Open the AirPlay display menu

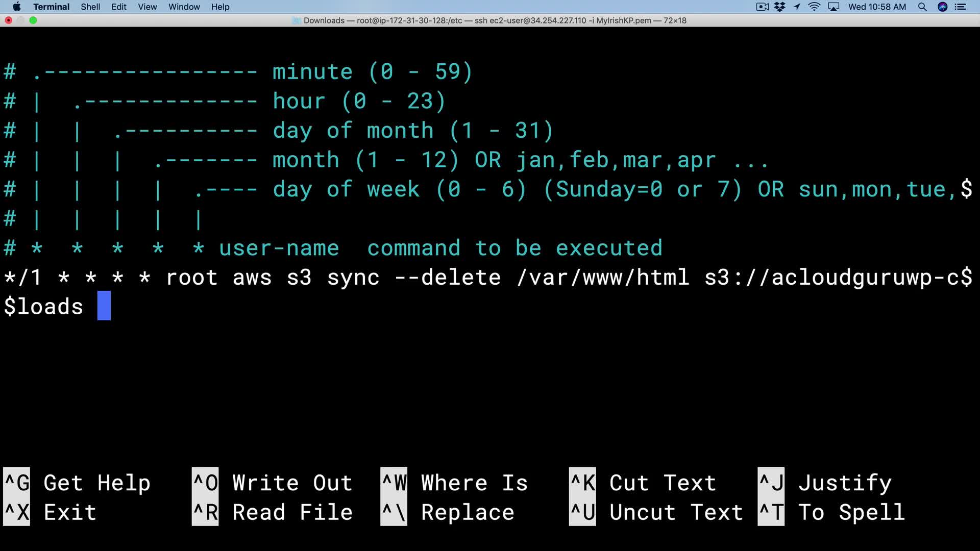click(x=834, y=7)
